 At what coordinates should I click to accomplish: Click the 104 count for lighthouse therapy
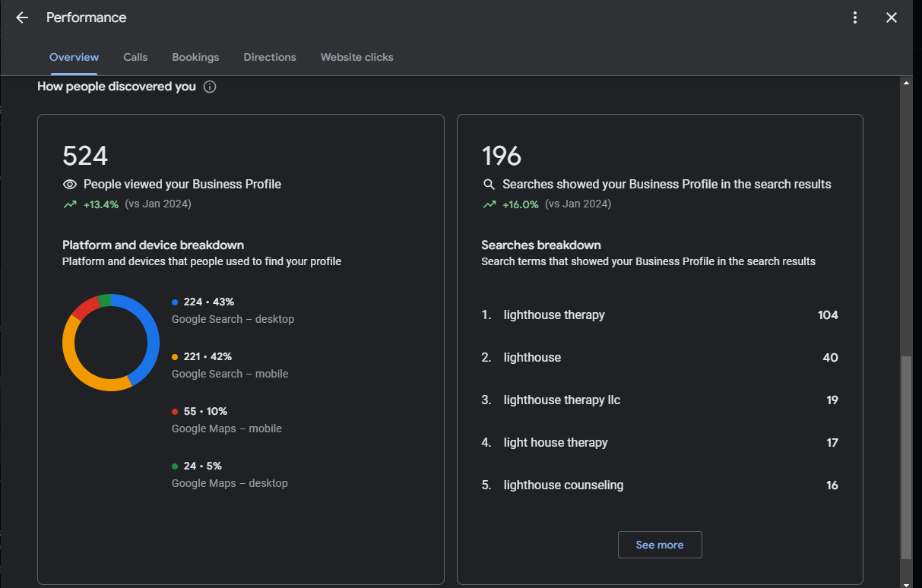point(828,315)
